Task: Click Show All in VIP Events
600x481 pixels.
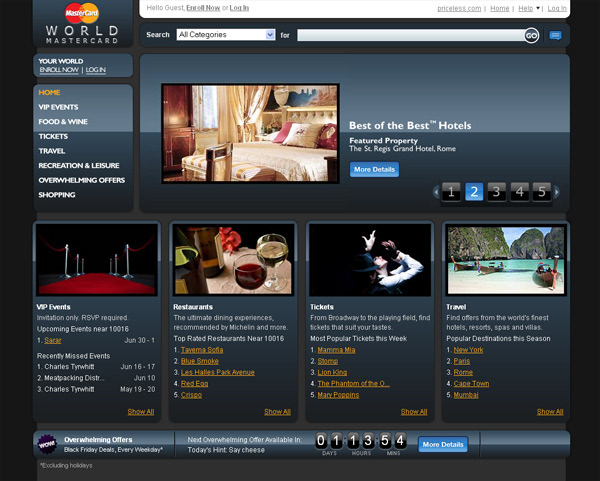Action: tap(141, 412)
